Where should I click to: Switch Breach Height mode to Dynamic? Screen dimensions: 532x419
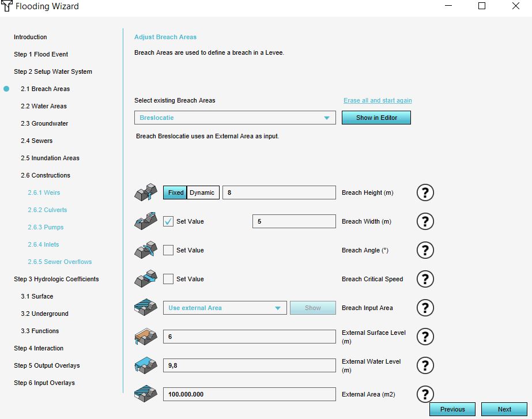point(202,192)
